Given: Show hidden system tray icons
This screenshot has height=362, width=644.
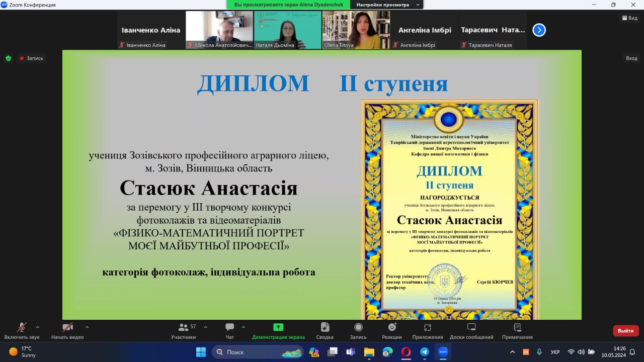Looking at the screenshot, I should click(x=513, y=352).
